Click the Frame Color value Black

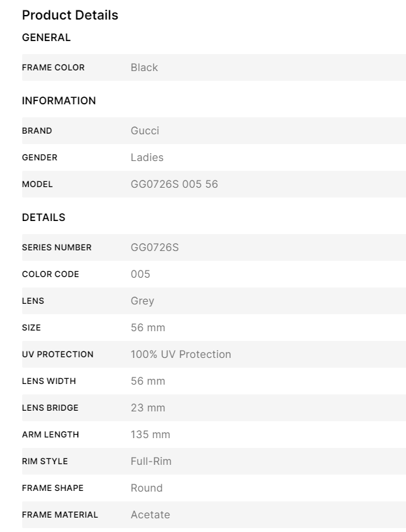click(144, 68)
